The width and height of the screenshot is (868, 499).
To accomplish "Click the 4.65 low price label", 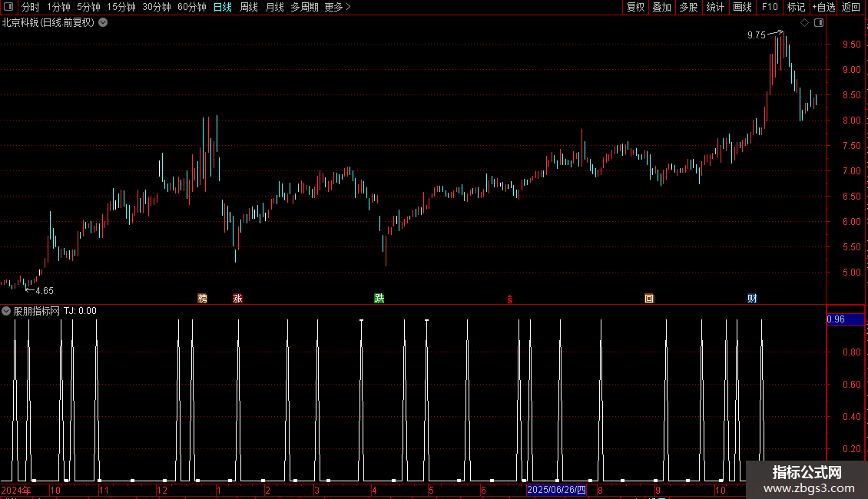I will (x=45, y=290).
